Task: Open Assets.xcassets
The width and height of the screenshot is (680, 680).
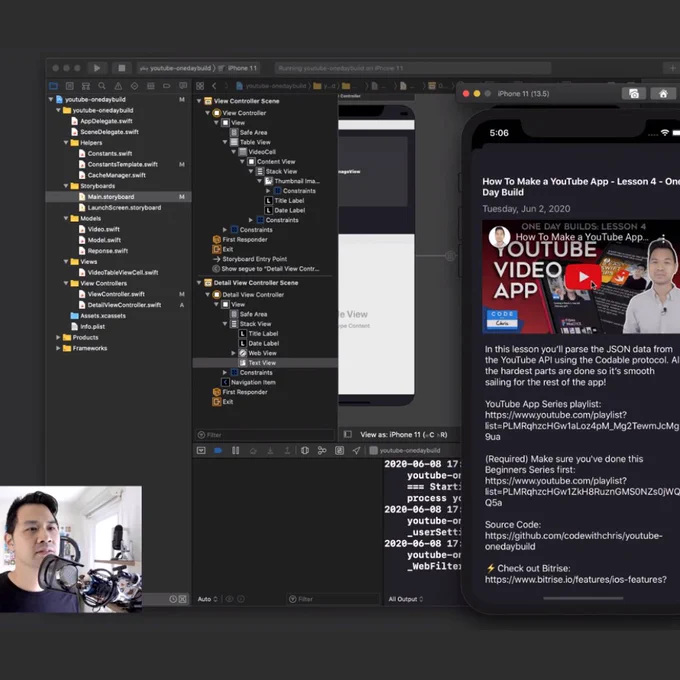Action: point(103,316)
